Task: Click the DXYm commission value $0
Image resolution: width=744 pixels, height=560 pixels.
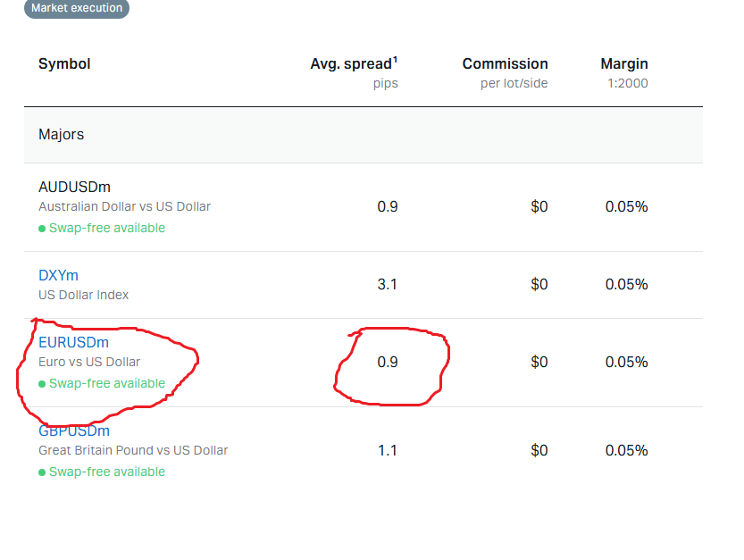Action: 539,284
